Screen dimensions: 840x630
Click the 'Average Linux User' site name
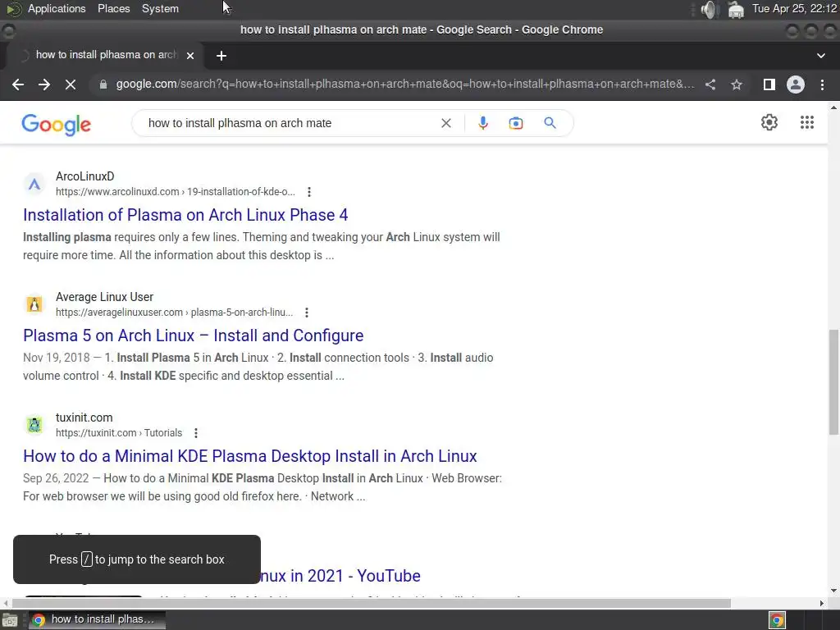(x=104, y=297)
